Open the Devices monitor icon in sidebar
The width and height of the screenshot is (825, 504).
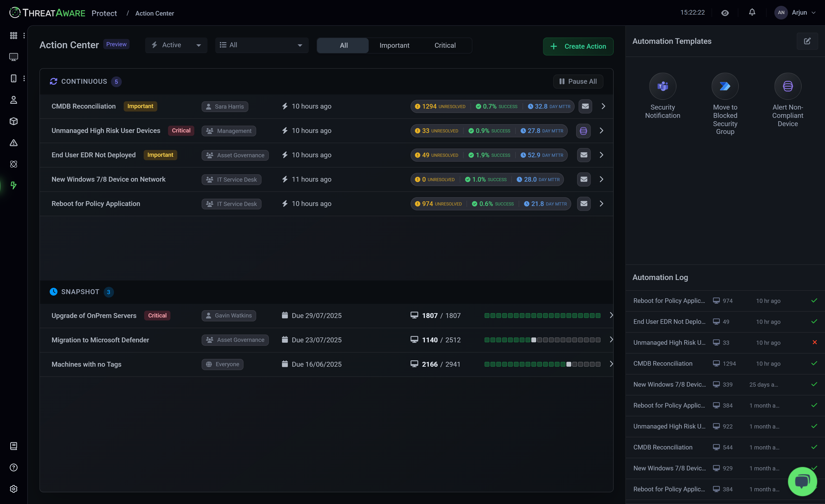(13, 57)
